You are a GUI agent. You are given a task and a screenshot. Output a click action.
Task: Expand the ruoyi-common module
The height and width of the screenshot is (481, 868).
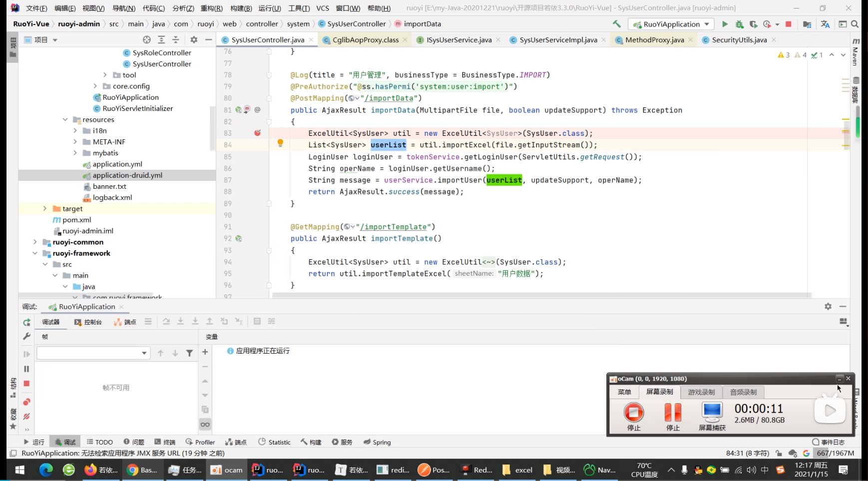35,242
